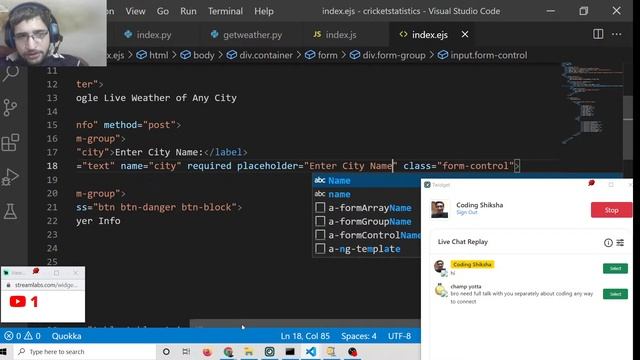Open the Terminal menu
This screenshot has width=640, height=360.
click(225, 11)
